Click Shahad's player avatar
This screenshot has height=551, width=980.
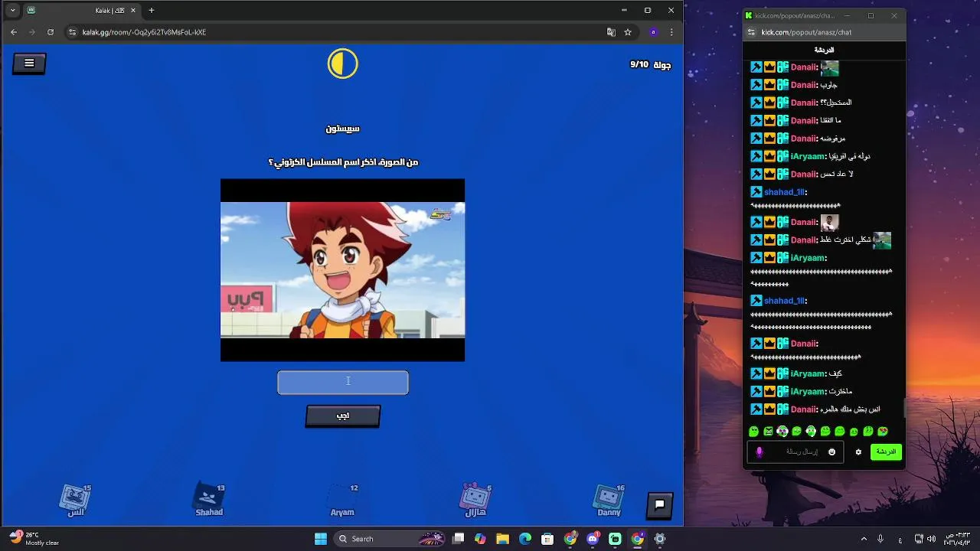(x=209, y=497)
